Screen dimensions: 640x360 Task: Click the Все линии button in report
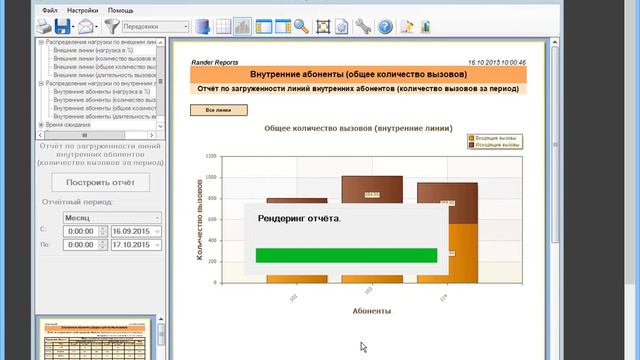[219, 110]
